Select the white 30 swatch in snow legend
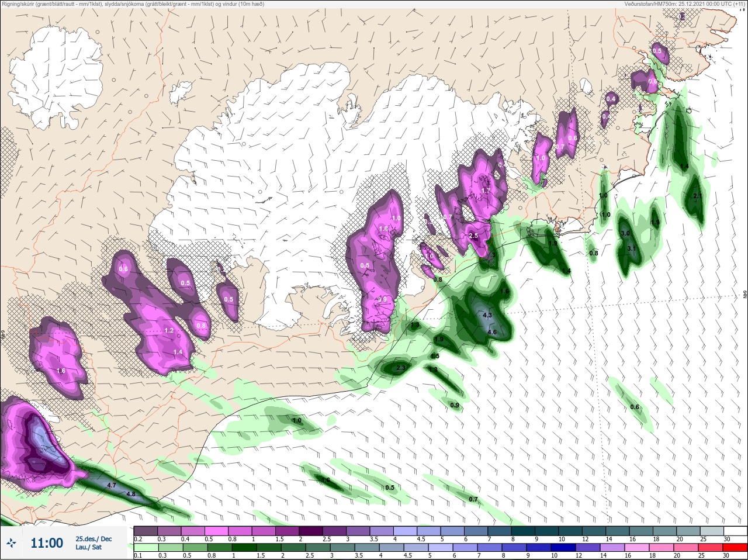748x560 pixels. pos(735,531)
